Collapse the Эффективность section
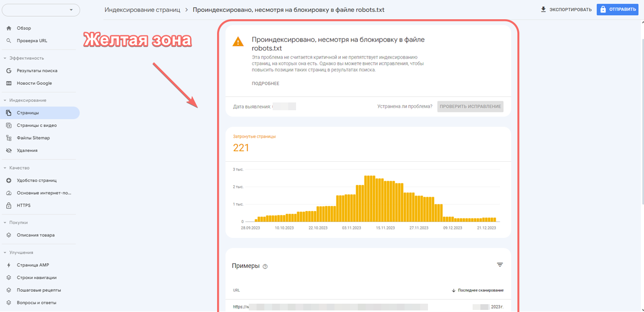Viewport: 644px width, 312px height. click(5, 58)
